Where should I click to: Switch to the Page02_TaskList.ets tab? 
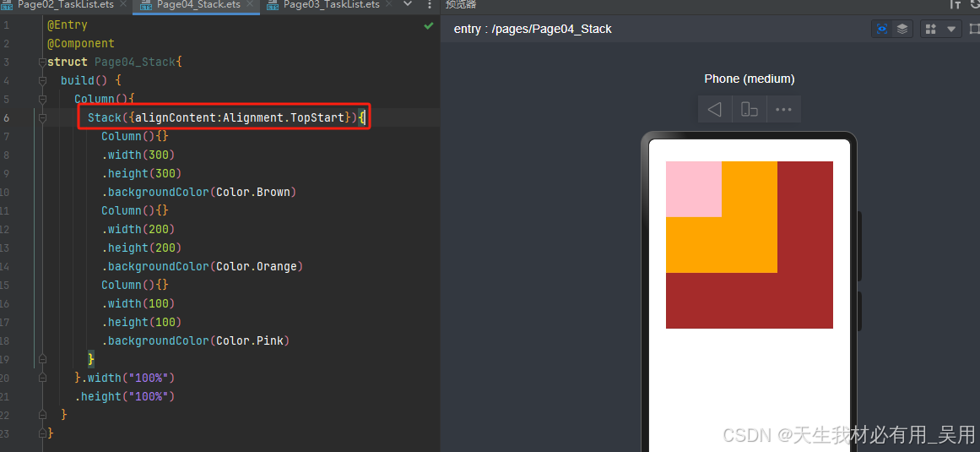[x=65, y=4]
